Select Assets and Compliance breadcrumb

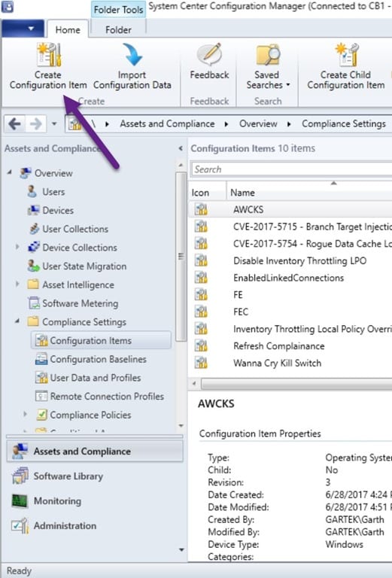(167, 124)
